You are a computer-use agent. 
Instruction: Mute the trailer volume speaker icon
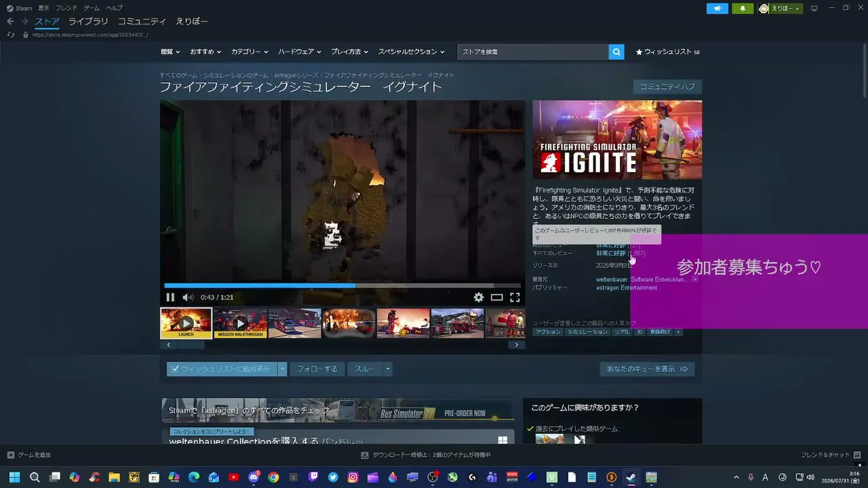188,298
